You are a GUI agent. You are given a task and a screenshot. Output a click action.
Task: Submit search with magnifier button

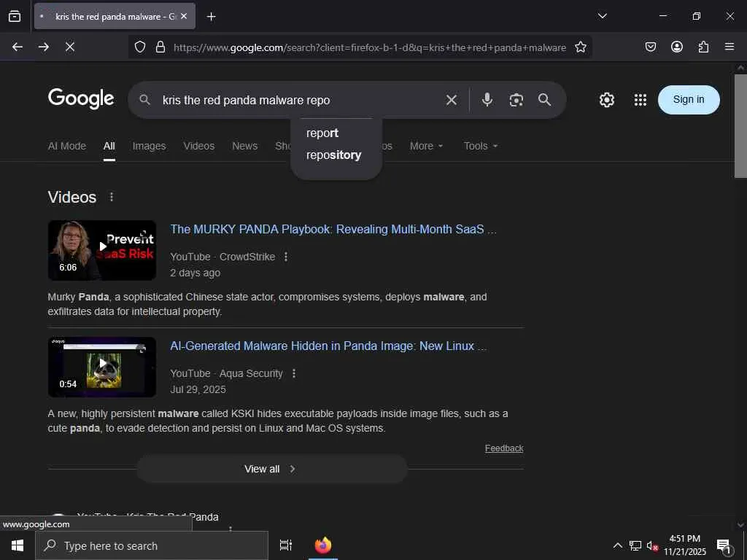pyautogui.click(x=544, y=99)
